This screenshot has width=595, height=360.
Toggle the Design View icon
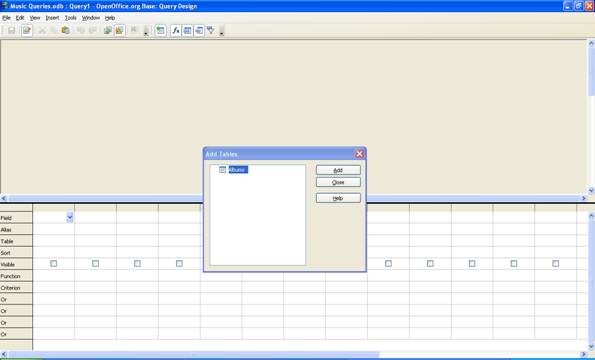120,30
